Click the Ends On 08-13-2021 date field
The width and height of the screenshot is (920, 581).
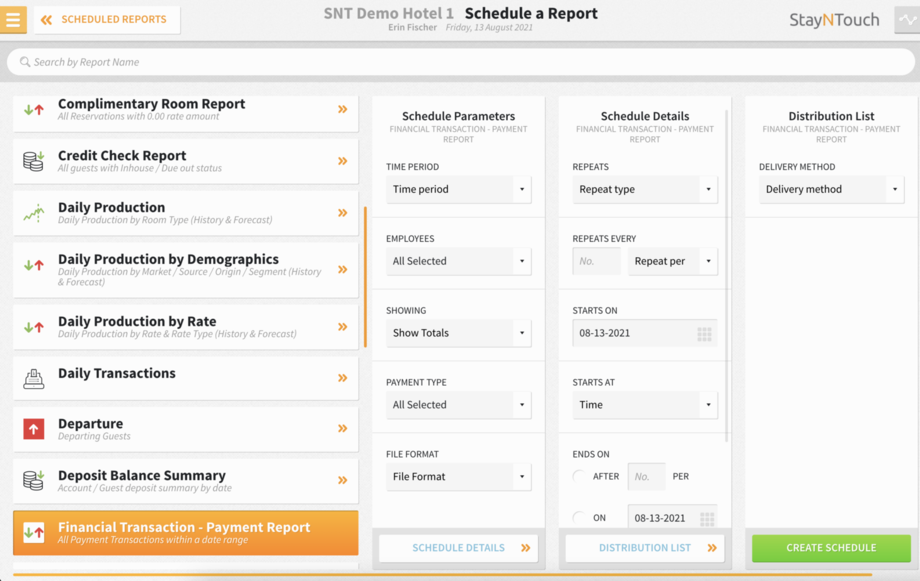(672, 518)
